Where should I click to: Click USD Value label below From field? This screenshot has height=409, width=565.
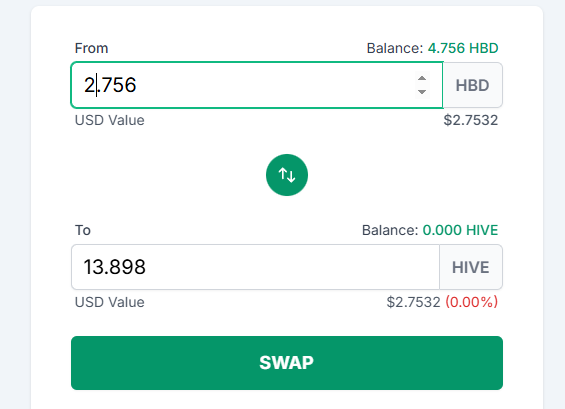tap(110, 120)
